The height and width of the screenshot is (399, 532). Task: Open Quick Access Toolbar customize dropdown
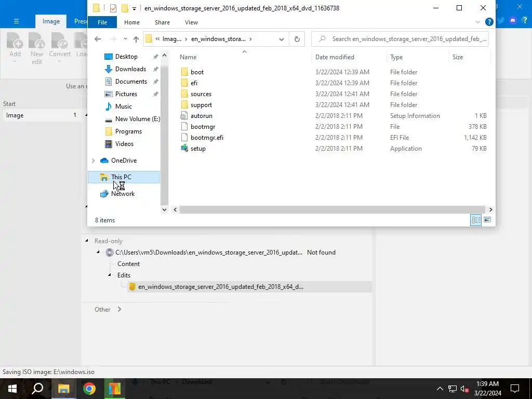coord(135,8)
